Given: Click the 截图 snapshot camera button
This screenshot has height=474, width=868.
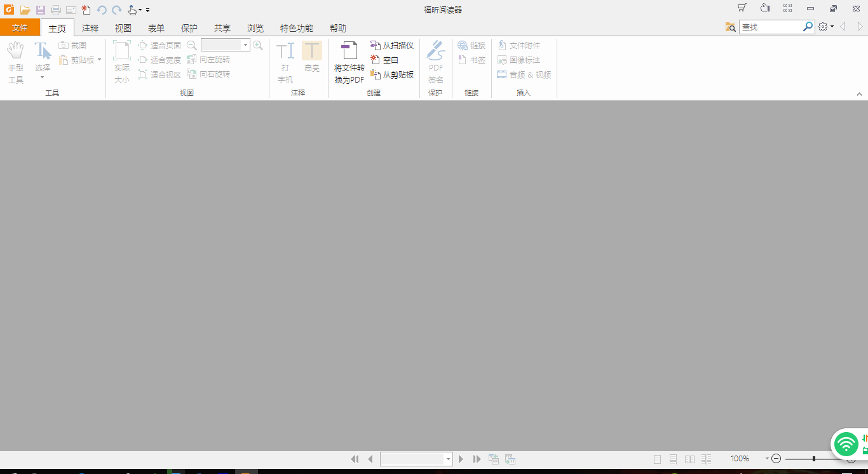Looking at the screenshot, I should pyautogui.click(x=73, y=46).
